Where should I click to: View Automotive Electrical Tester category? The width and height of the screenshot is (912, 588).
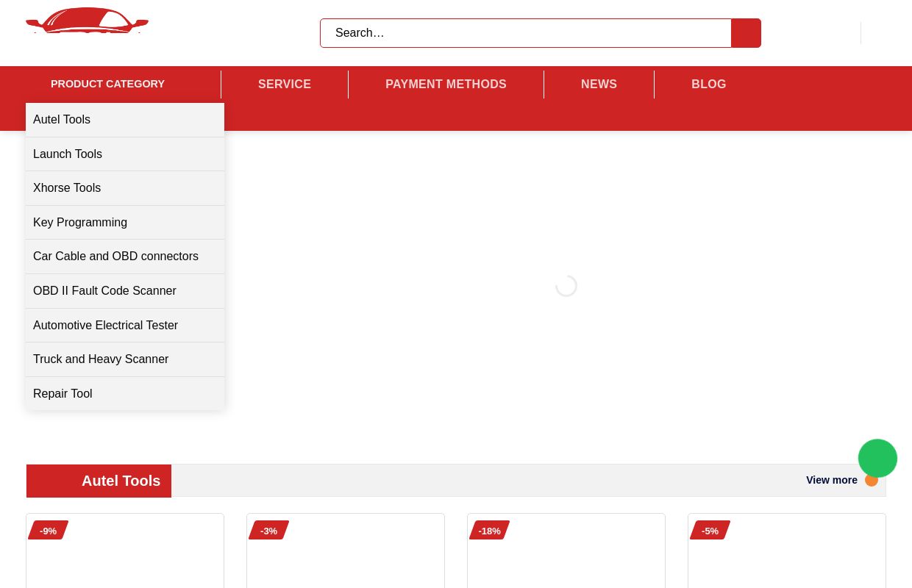tap(125, 326)
